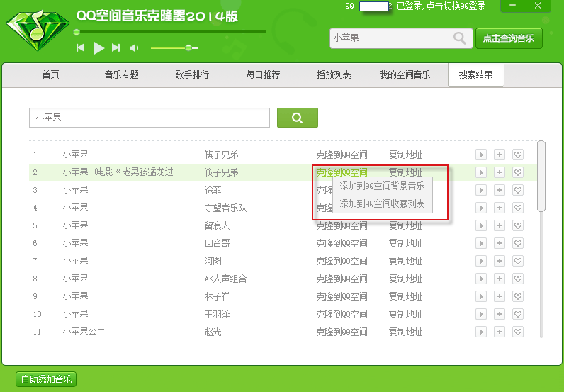Copy address of 留浪人 song via 复制地址
Screen dimensions: 564x392
[x=405, y=225]
